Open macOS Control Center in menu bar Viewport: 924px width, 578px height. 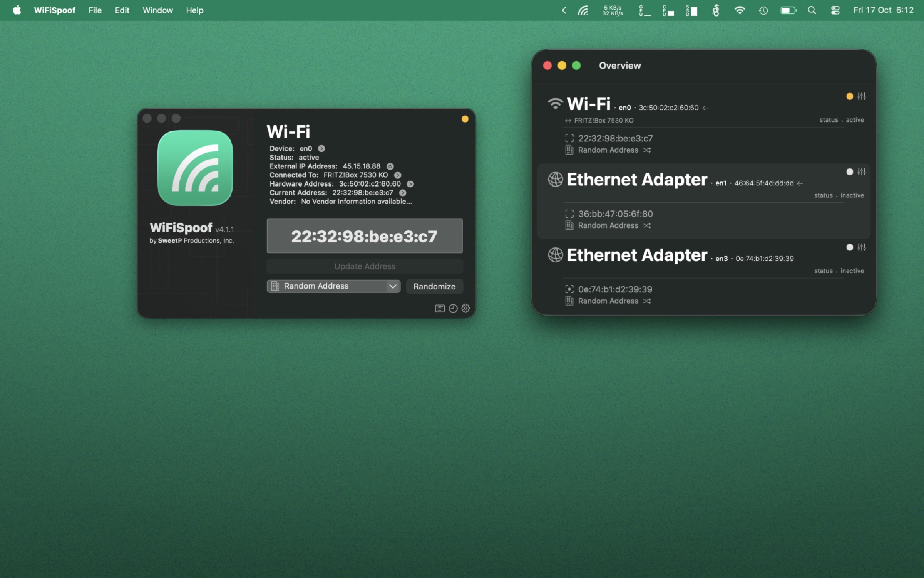point(835,10)
